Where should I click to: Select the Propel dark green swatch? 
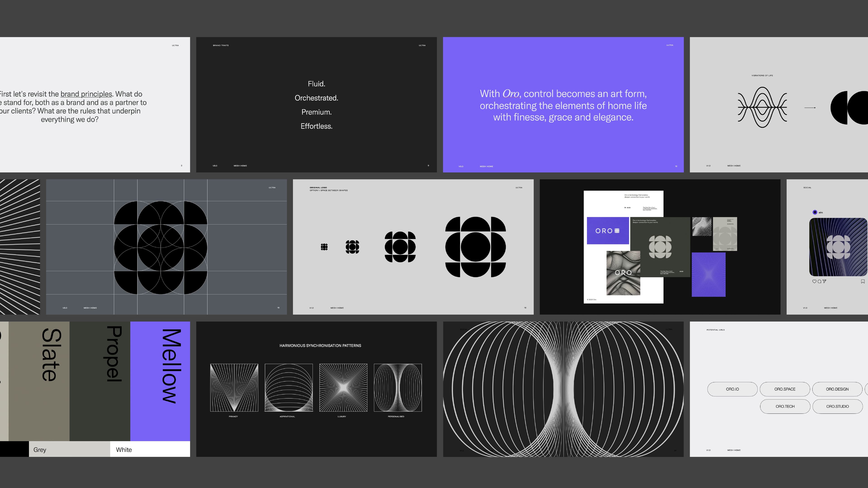tap(100, 381)
